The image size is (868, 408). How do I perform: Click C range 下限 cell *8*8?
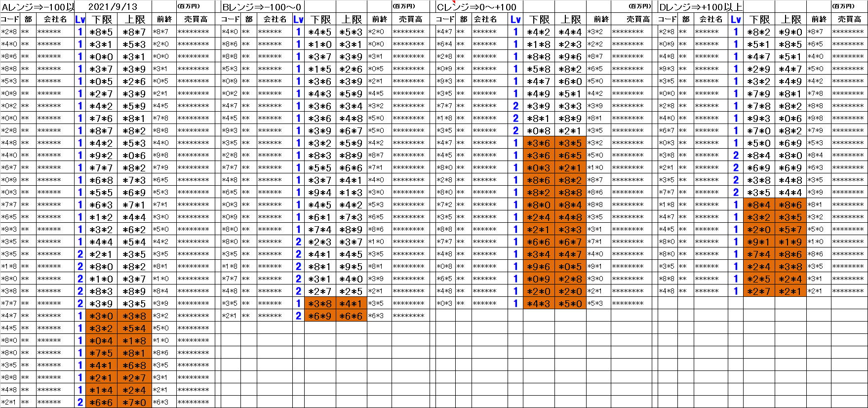point(539,56)
